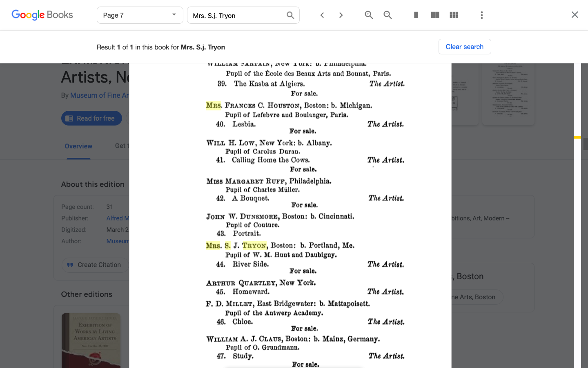Close the book viewer
Image resolution: width=588 pixels, height=368 pixels.
[x=575, y=15]
